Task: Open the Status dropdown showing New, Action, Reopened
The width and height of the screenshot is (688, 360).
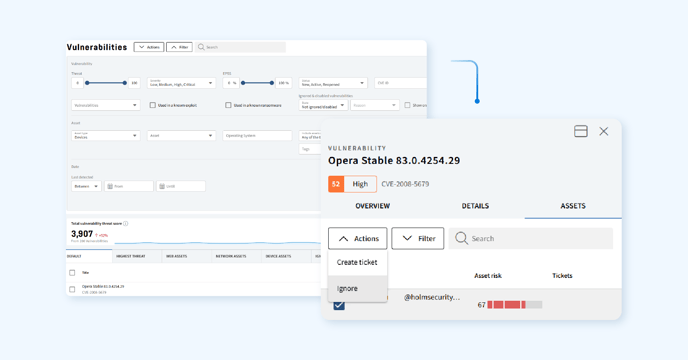Action: [333, 83]
